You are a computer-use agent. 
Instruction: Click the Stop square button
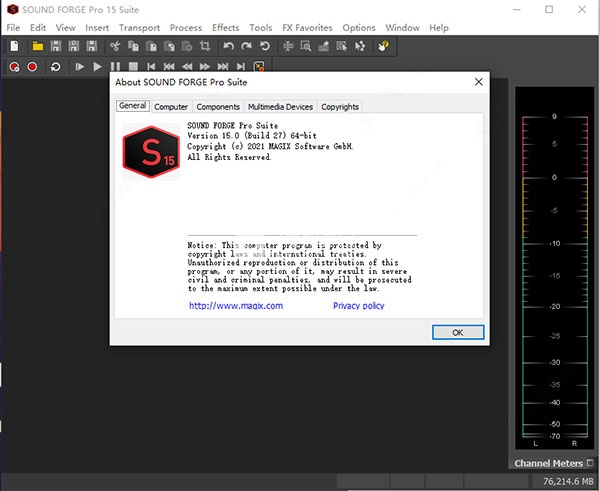tap(133, 67)
